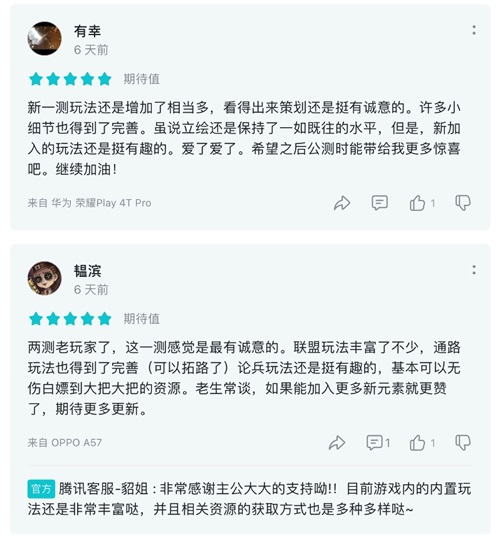Screen dimensions: 500x535
Task: Open more options for 韫滨's review
Action: tap(474, 270)
